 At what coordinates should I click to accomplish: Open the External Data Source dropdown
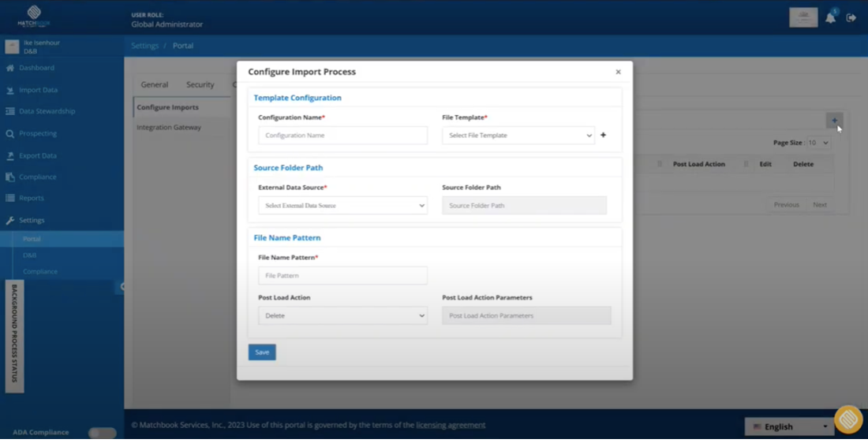tap(342, 205)
